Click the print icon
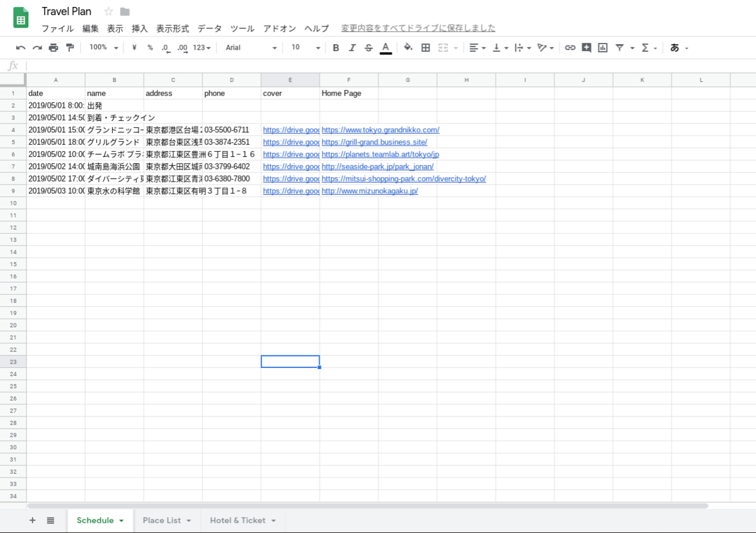Viewport: 756px width, 533px height. [54, 47]
